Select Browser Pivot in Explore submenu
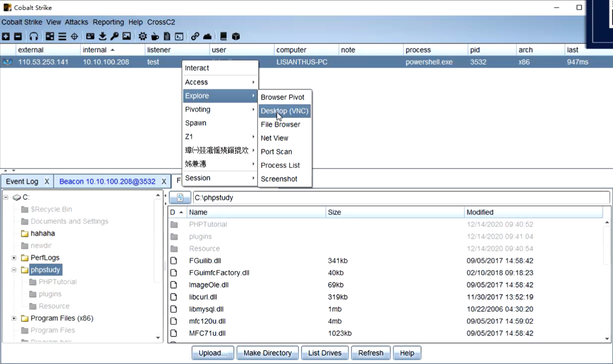This screenshot has width=613, height=364. [x=285, y=97]
